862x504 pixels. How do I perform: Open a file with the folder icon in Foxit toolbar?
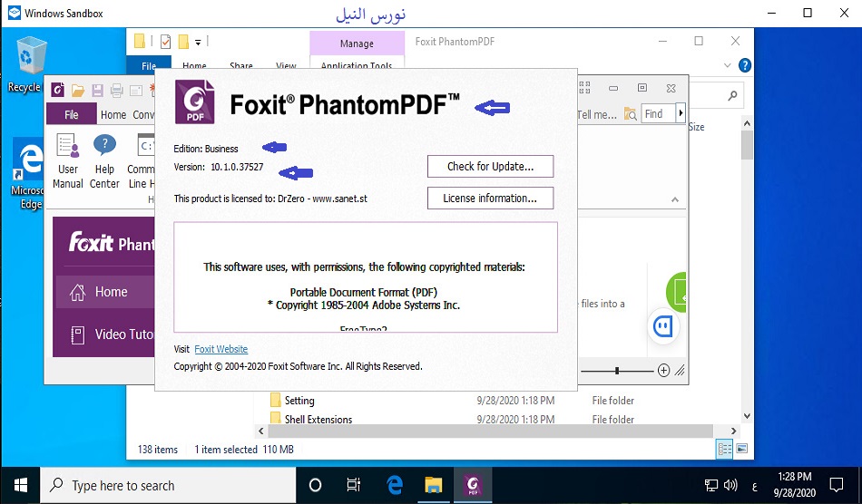tap(77, 90)
